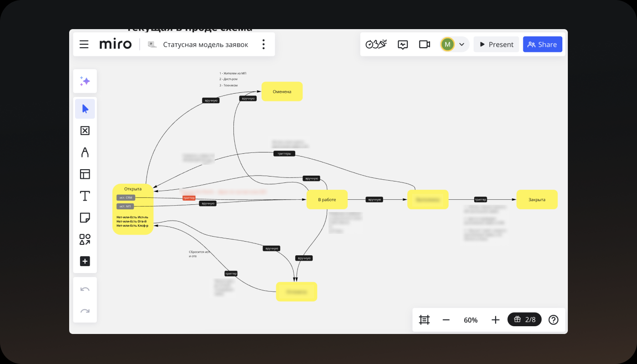
Task: Open more tools plus button
Action: 85,261
